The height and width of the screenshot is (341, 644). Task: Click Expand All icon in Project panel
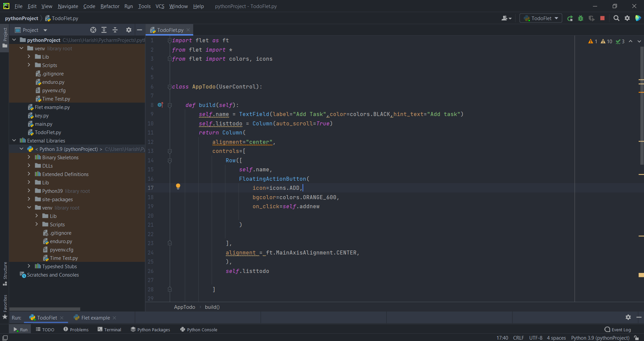coord(104,30)
